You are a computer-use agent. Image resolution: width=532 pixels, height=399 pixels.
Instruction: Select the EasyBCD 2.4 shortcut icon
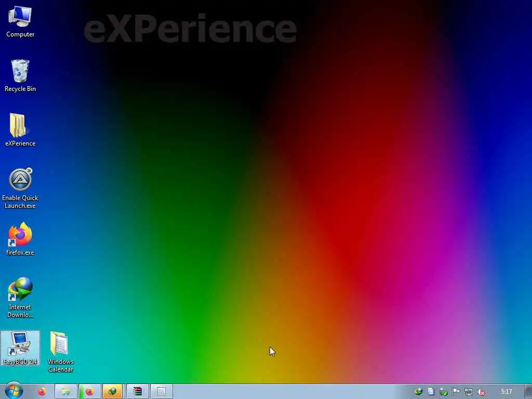20,348
